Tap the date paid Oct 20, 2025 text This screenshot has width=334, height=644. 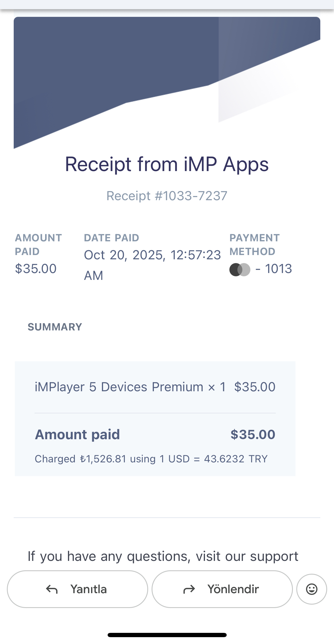pyautogui.click(x=152, y=255)
